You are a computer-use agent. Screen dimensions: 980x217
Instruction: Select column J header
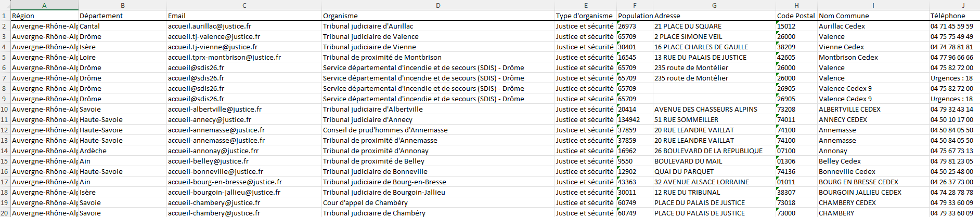[x=955, y=5]
